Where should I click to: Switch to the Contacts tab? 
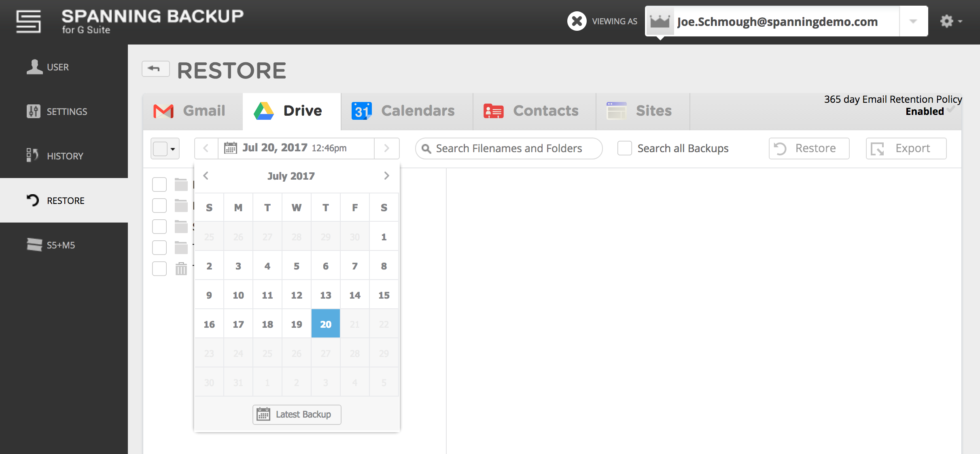pos(535,111)
